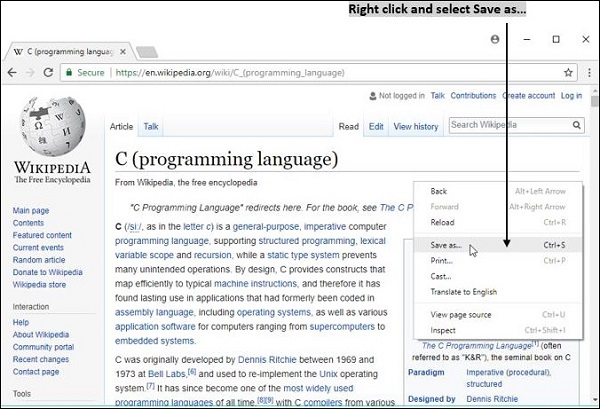This screenshot has height=409, width=600.
Task: Click the Wikipedia globe logo
Action: click(x=52, y=126)
